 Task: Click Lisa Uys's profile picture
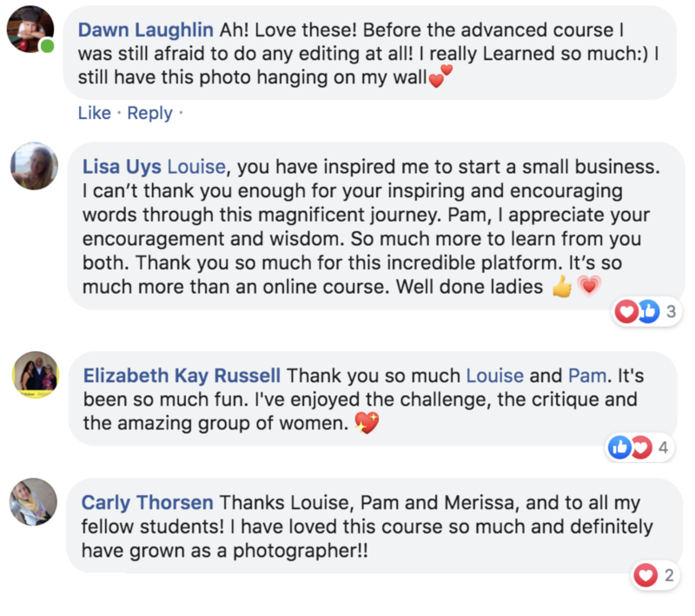click(35, 166)
